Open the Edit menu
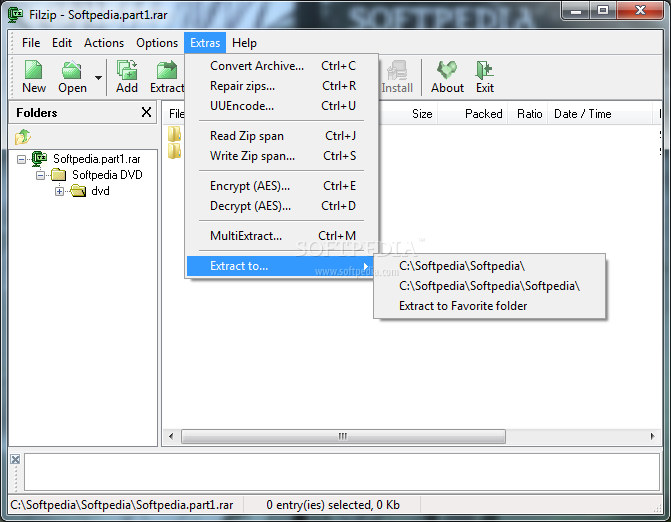This screenshot has width=671, height=522. click(62, 43)
